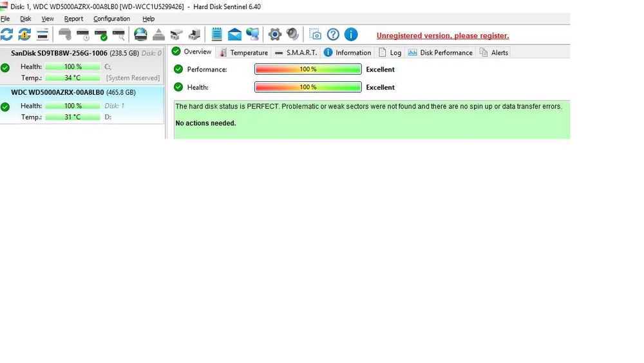Open the Alerts tab
This screenshot has width=644, height=363.
(x=494, y=52)
